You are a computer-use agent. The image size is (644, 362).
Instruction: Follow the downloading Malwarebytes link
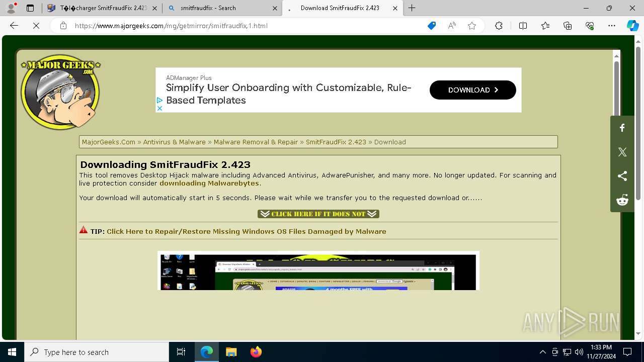[209, 184]
